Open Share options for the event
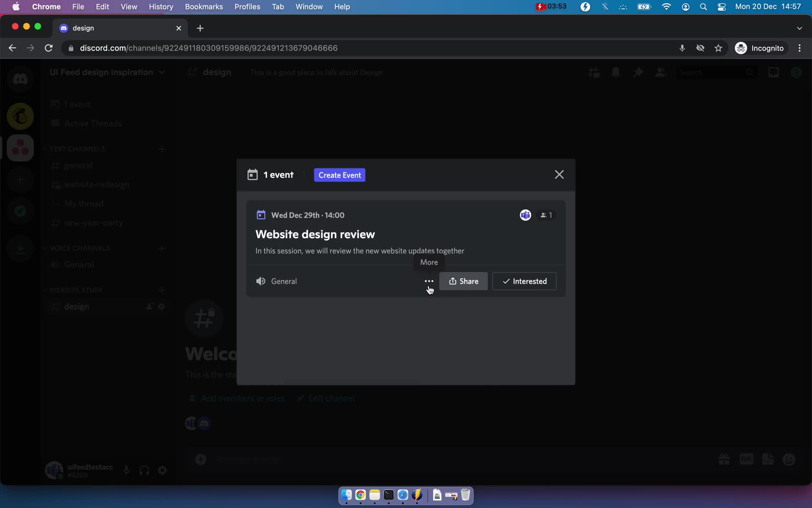This screenshot has height=508, width=812. [464, 281]
